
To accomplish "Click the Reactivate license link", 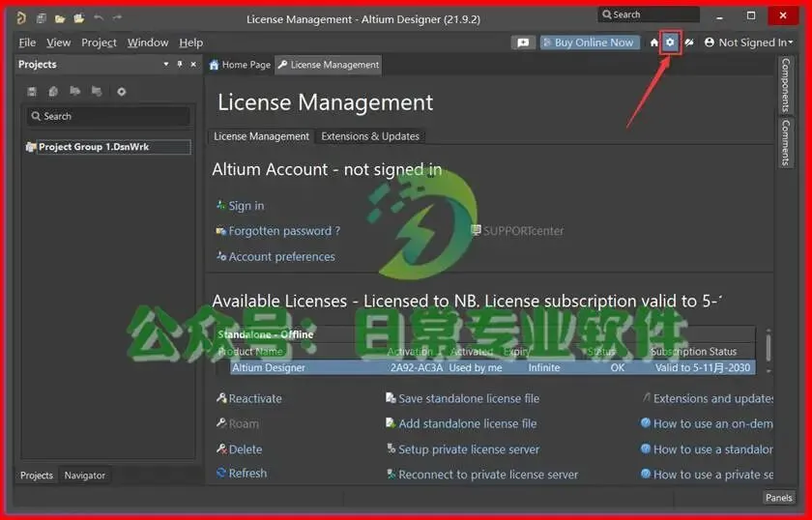I will 249,398.
